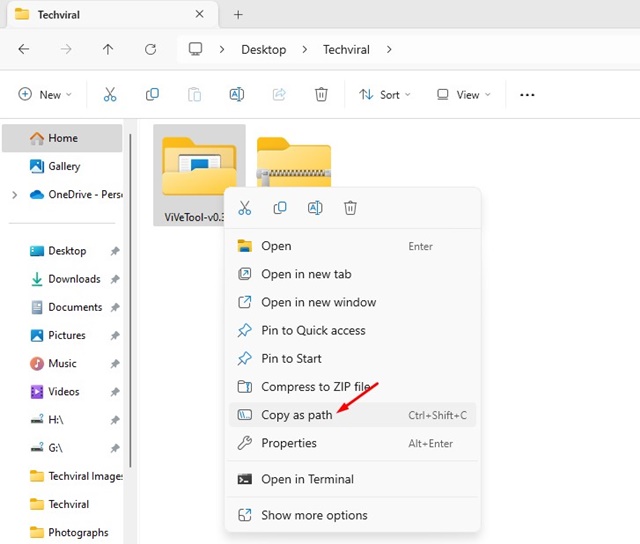Click the Delete icon in the context menu
640x544 pixels.
350,208
